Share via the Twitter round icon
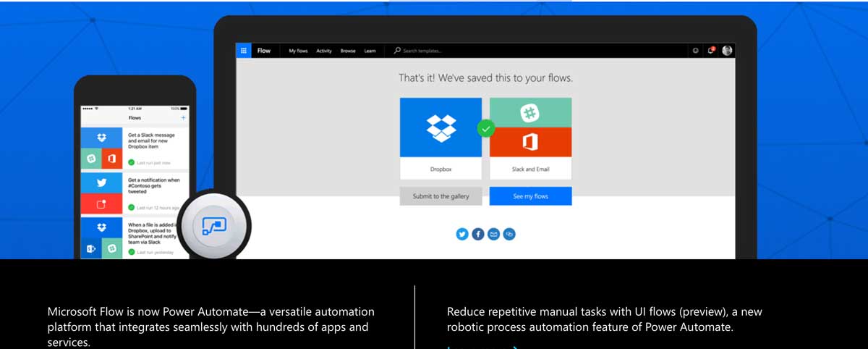 click(x=462, y=234)
